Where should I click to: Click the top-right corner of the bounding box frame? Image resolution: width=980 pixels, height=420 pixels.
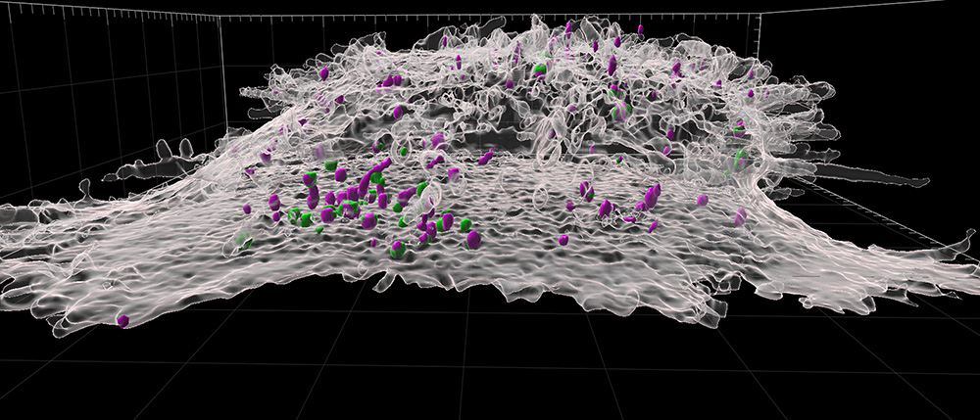[760, 14]
